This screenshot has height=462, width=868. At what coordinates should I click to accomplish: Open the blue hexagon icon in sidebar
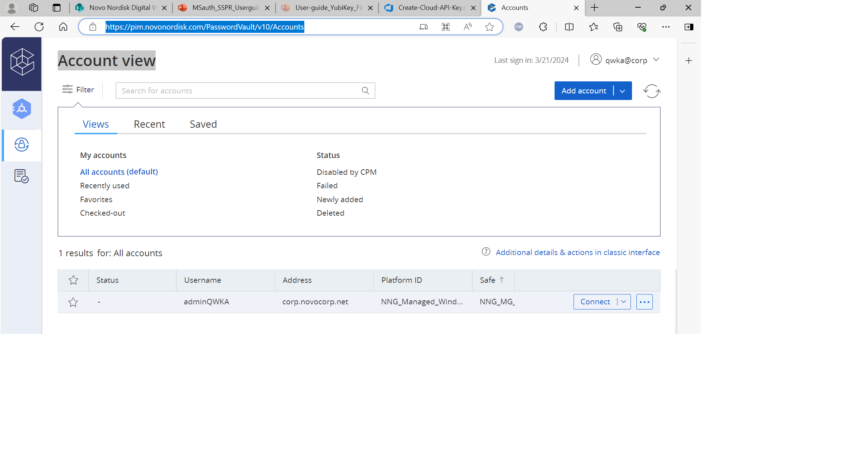pos(22,109)
